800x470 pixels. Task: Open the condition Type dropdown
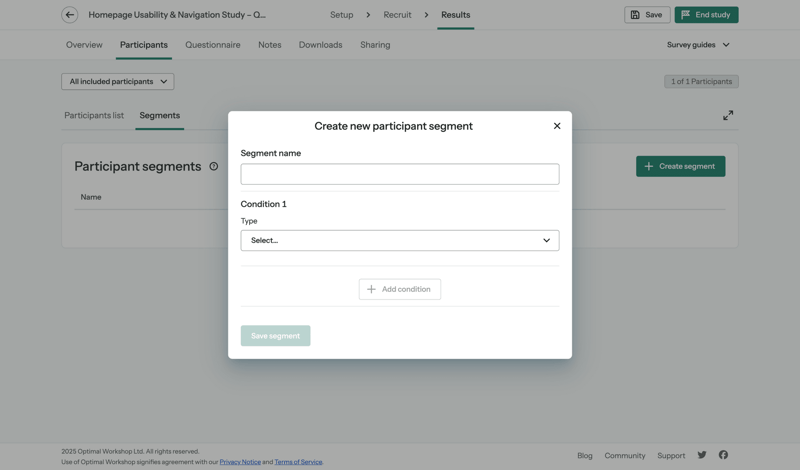pyautogui.click(x=399, y=240)
